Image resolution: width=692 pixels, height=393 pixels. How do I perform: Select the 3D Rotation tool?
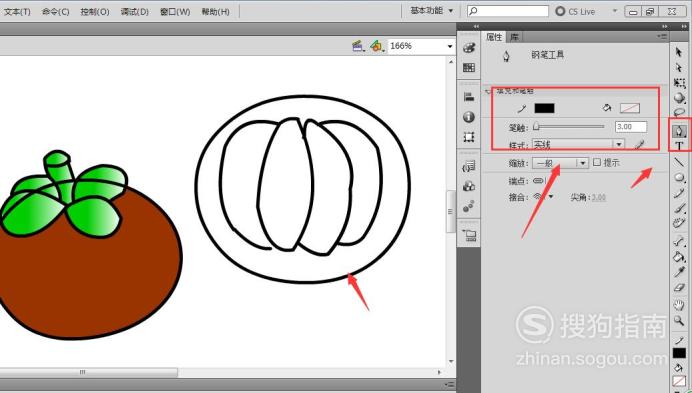point(679,98)
